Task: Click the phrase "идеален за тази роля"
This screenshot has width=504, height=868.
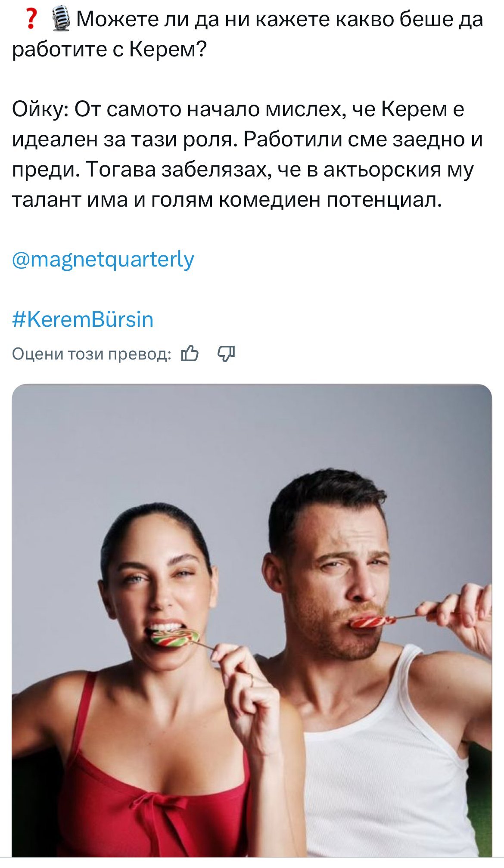Action: [124, 140]
